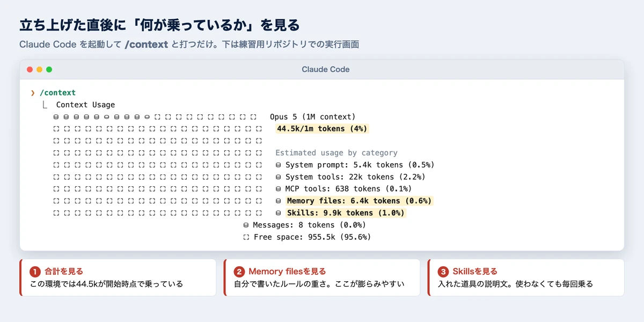This screenshot has width=644, height=322.
Task: Click the disc icon beside MCP tools
Action: click(x=279, y=189)
